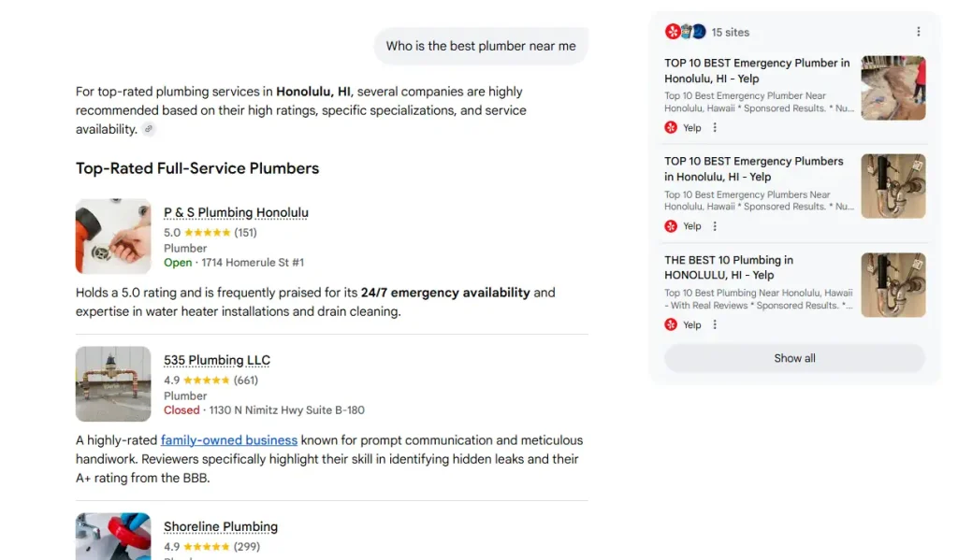Click the stacked site icons beside 15 sites

[685, 32]
